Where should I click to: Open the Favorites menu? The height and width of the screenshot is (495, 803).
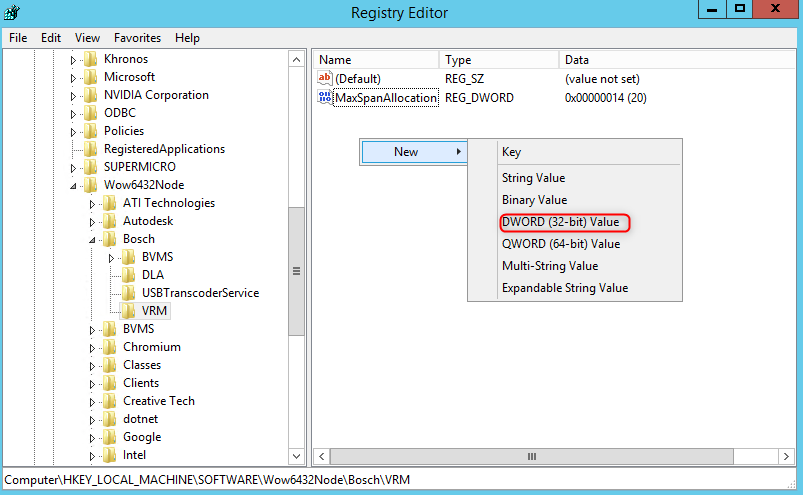pos(137,38)
